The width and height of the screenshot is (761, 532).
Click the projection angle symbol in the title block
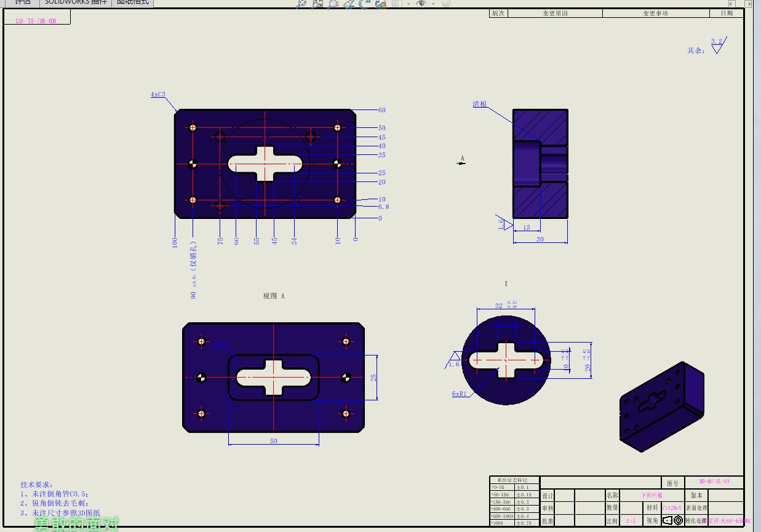click(x=672, y=520)
